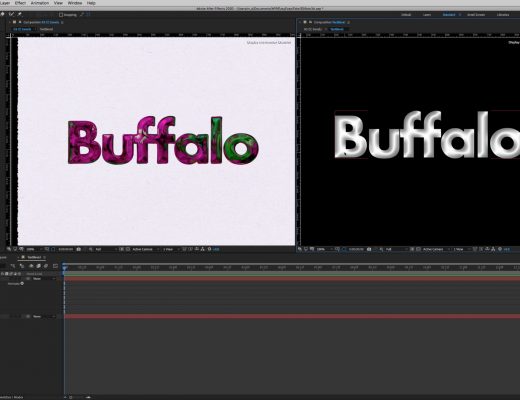Select the Small Screen workspace
520x400 pixels.
click(476, 15)
